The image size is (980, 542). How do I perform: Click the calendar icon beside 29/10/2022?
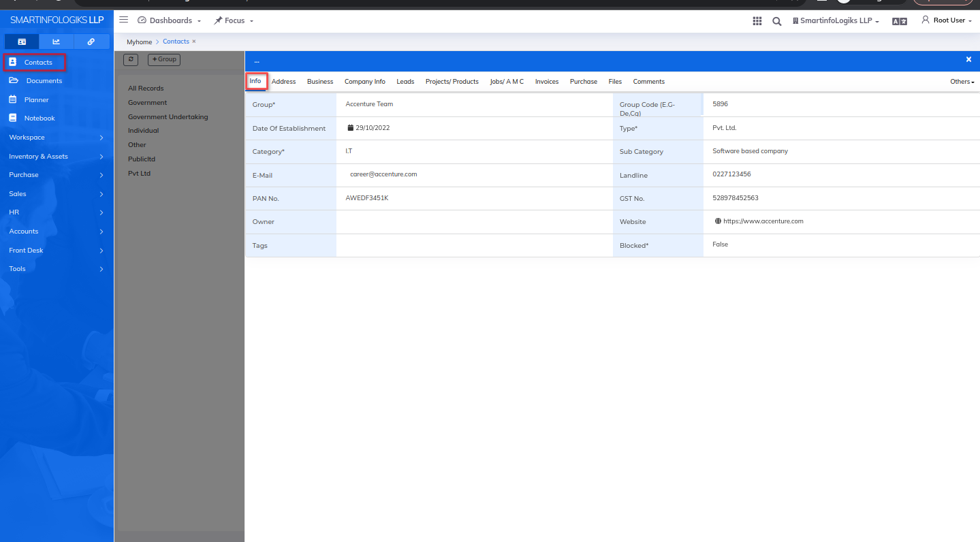(x=350, y=127)
